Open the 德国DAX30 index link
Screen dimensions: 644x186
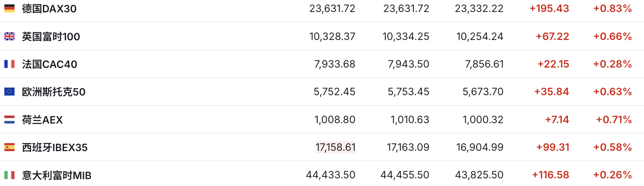pos(49,9)
